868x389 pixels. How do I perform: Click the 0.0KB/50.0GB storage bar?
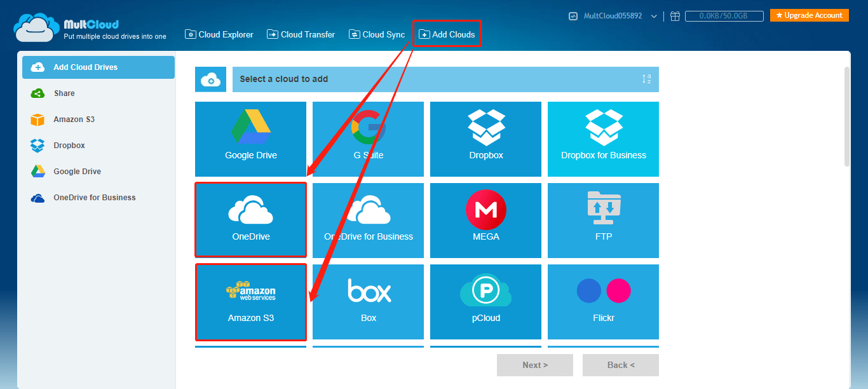[x=724, y=16]
